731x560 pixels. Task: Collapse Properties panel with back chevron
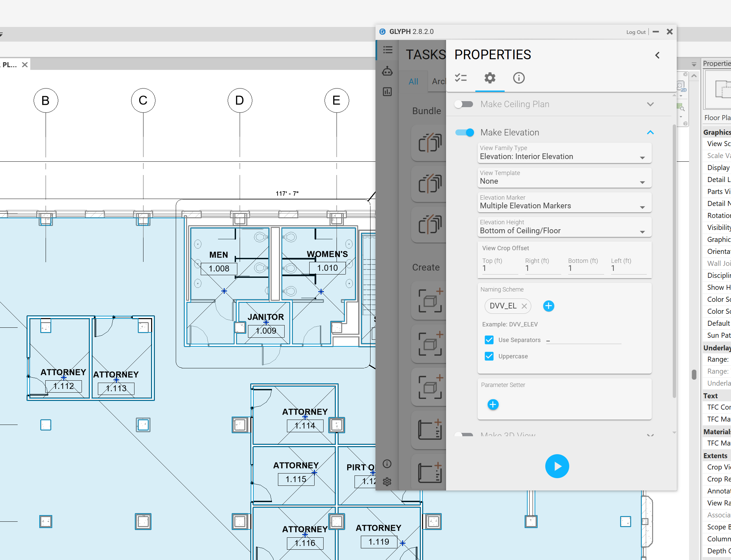point(657,55)
